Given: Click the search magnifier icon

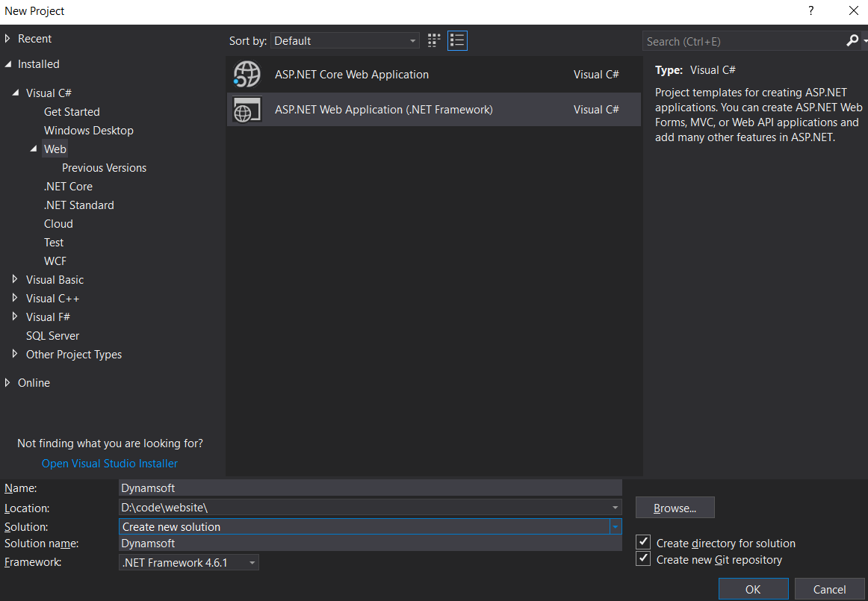Looking at the screenshot, I should pos(852,41).
